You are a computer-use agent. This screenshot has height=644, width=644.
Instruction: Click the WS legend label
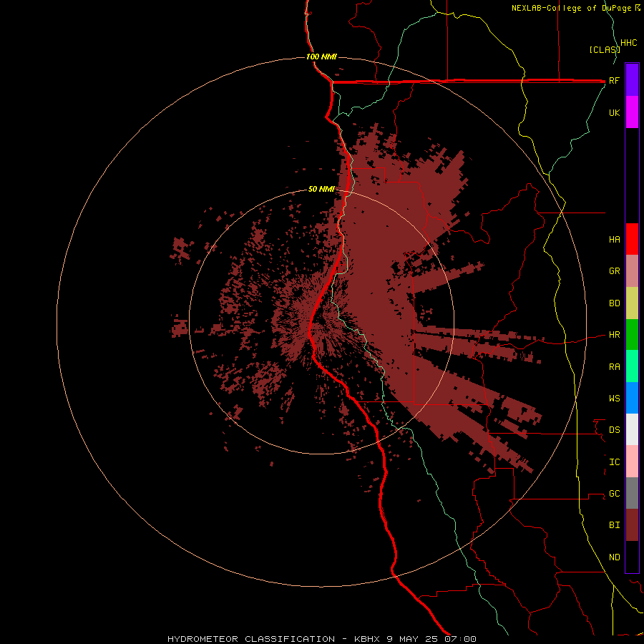614,399
